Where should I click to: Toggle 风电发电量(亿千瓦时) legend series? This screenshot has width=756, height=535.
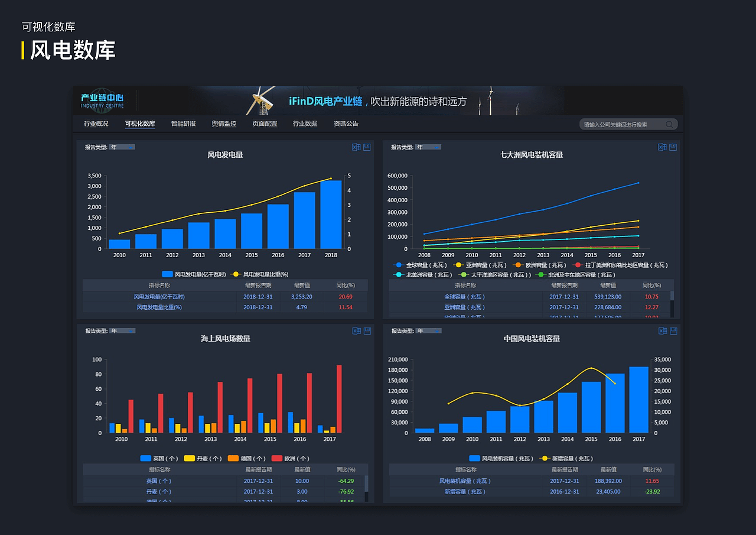point(194,274)
